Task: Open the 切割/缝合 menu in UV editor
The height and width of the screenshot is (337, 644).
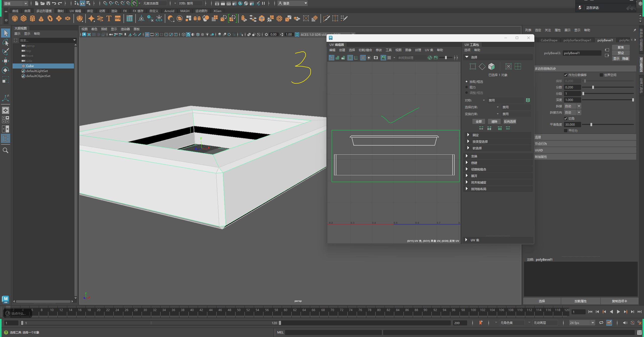Action: (365, 50)
